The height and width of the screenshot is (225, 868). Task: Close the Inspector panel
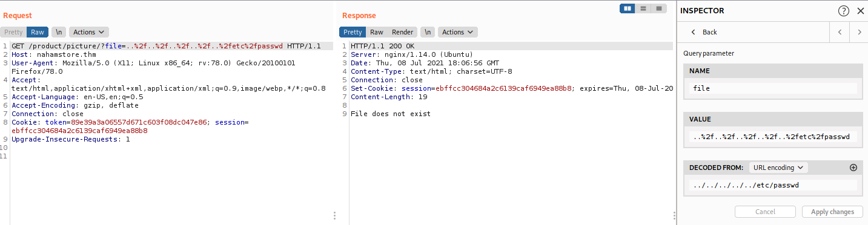(x=861, y=10)
